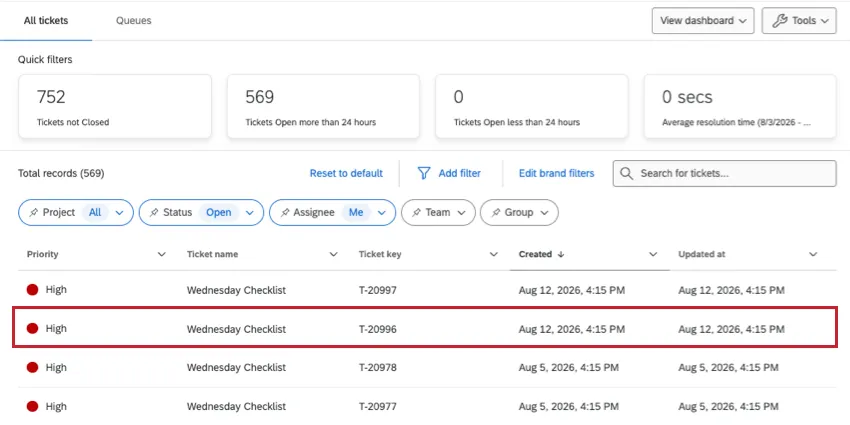The width and height of the screenshot is (850, 425).
Task: Click red priority dot for ticket T-20996
Action: [x=33, y=329]
